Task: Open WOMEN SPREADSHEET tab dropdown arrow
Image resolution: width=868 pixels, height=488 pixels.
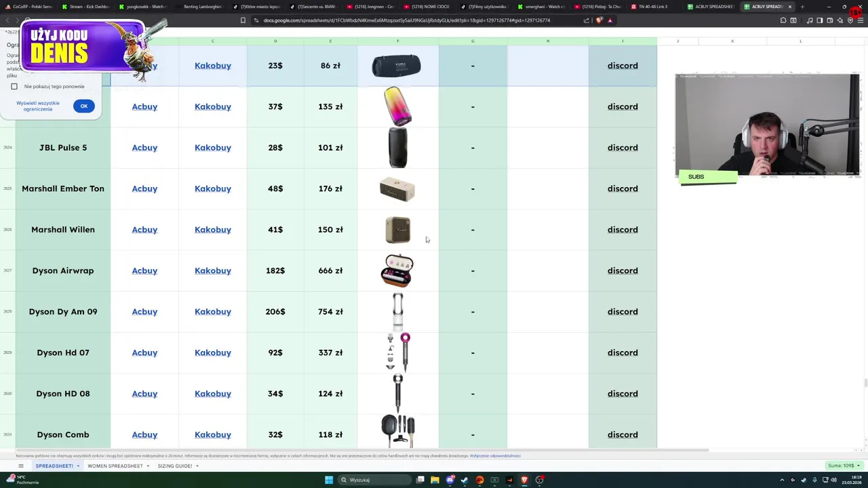Action: click(x=148, y=466)
